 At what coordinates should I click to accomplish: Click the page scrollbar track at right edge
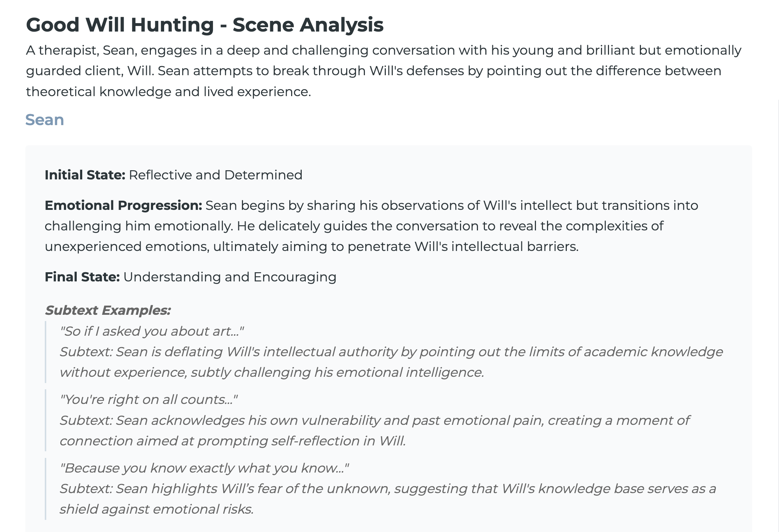click(x=778, y=316)
